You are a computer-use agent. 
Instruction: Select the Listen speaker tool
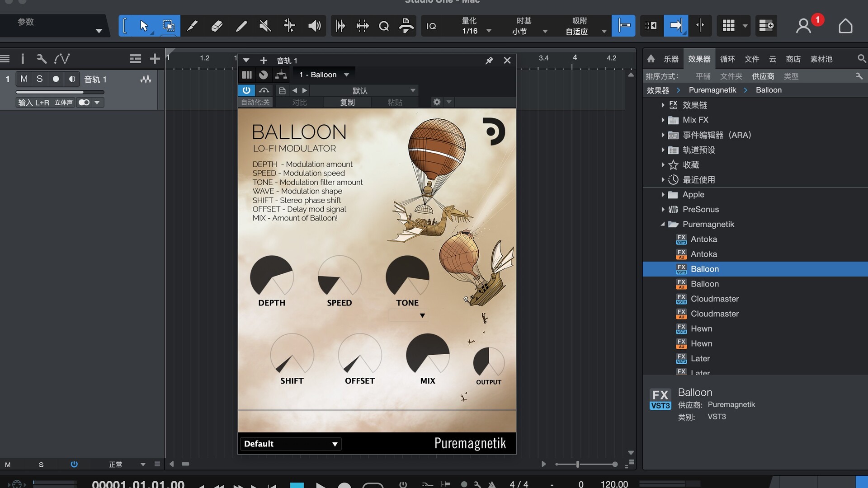tap(314, 26)
